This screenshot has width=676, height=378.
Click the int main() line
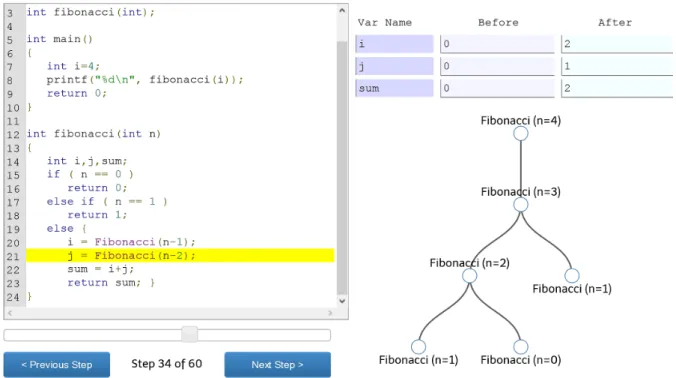59,39
